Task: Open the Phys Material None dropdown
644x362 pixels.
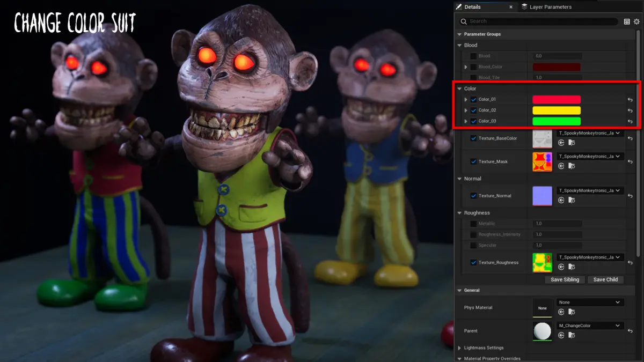Action: (x=590, y=302)
